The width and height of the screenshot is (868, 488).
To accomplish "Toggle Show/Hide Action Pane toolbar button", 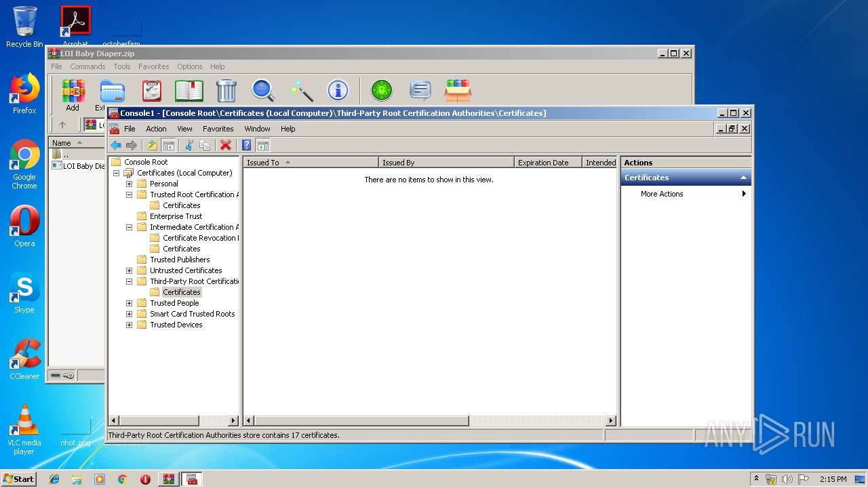I will (263, 145).
